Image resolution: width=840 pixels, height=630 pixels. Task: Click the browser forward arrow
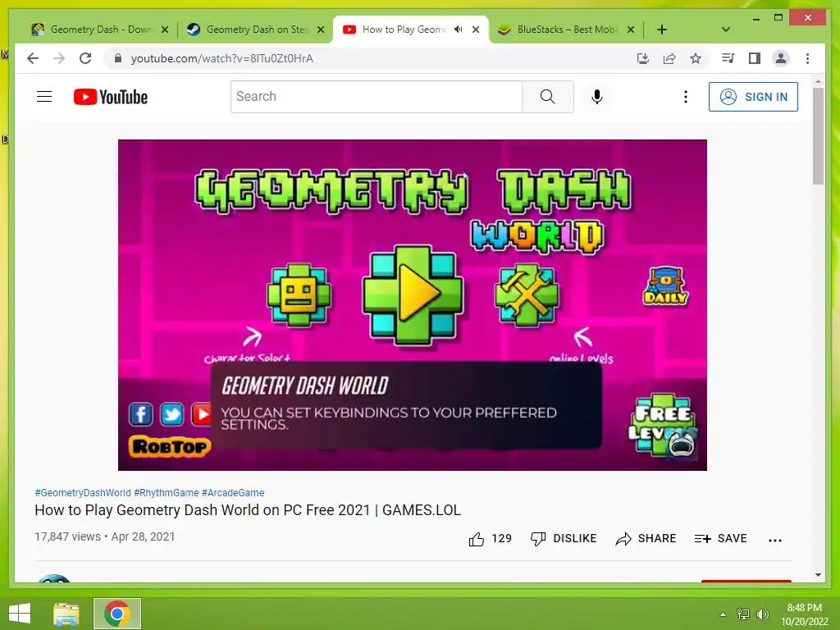click(59, 58)
